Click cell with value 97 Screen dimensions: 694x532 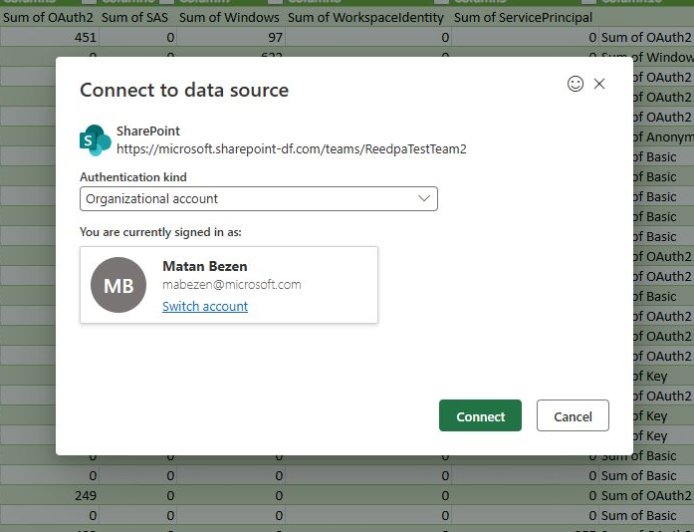[230, 38]
